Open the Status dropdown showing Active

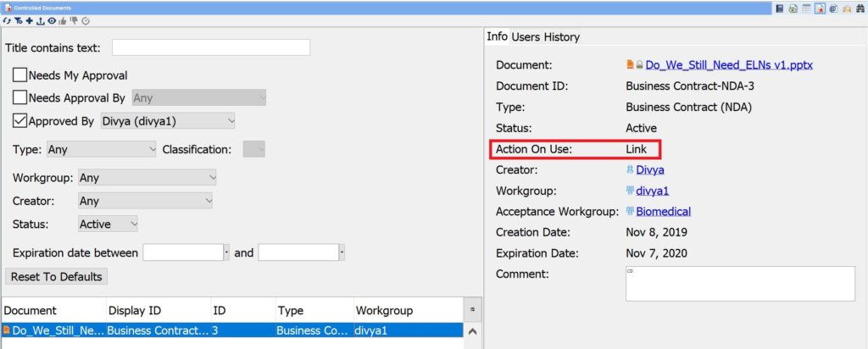(108, 224)
